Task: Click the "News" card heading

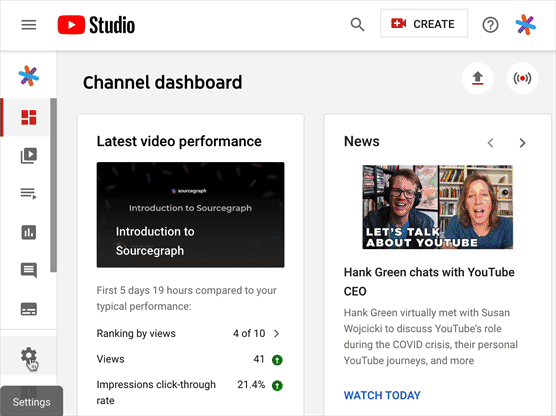Action: 362,141
